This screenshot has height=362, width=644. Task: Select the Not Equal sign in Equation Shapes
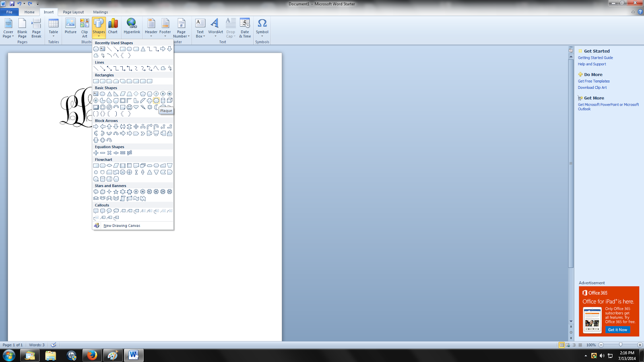pyautogui.click(x=129, y=153)
